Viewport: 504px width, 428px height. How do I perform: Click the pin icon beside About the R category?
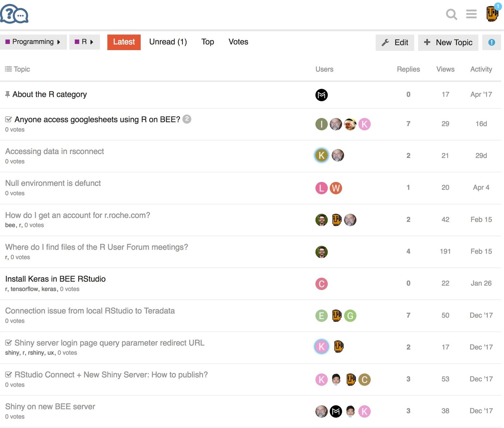pos(8,94)
